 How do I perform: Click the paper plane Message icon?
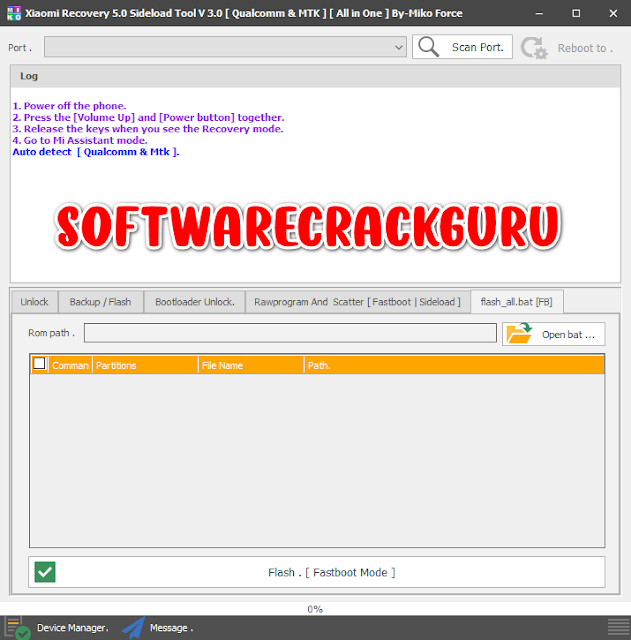pos(133,628)
